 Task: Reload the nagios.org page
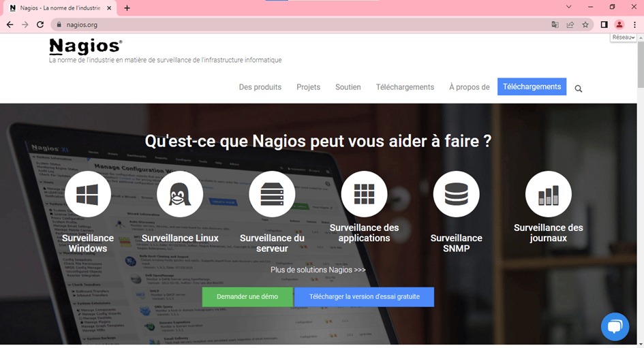pos(40,25)
